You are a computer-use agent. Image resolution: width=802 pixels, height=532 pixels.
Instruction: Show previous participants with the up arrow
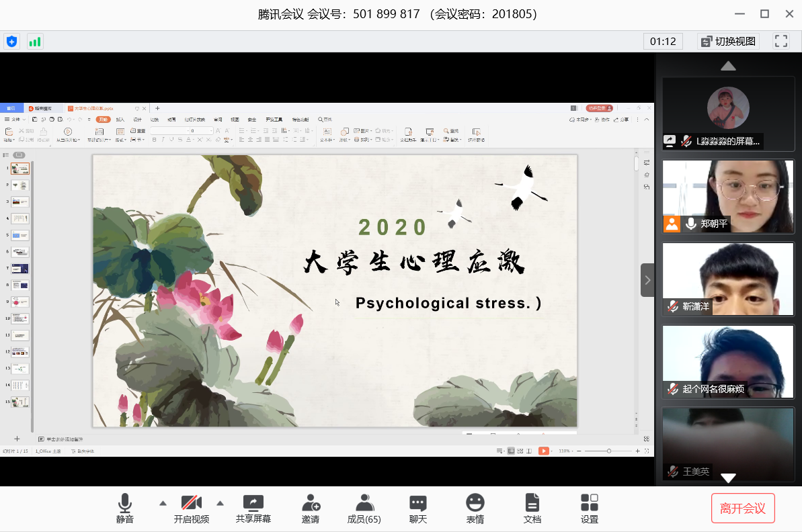(x=728, y=66)
